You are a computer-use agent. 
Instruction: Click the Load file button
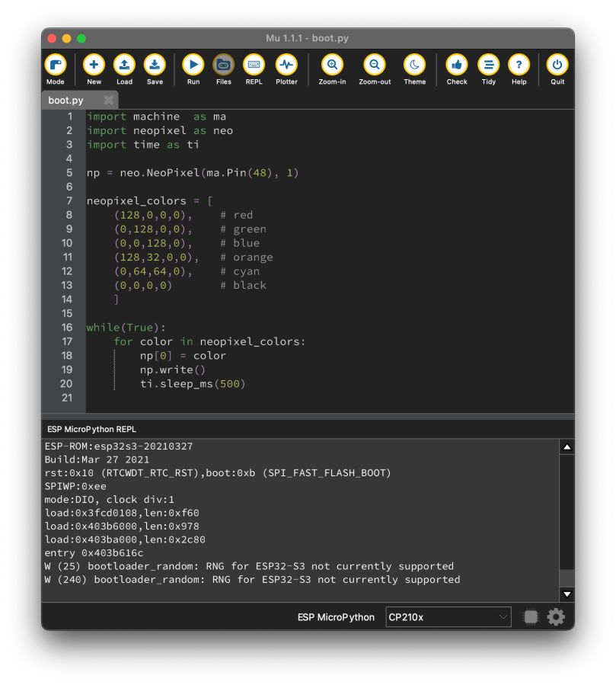coord(124,69)
